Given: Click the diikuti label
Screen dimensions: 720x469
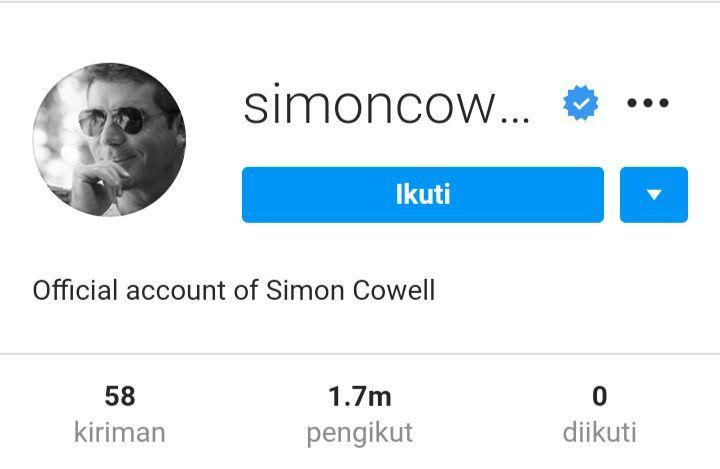Looking at the screenshot, I should pyautogui.click(x=599, y=433).
